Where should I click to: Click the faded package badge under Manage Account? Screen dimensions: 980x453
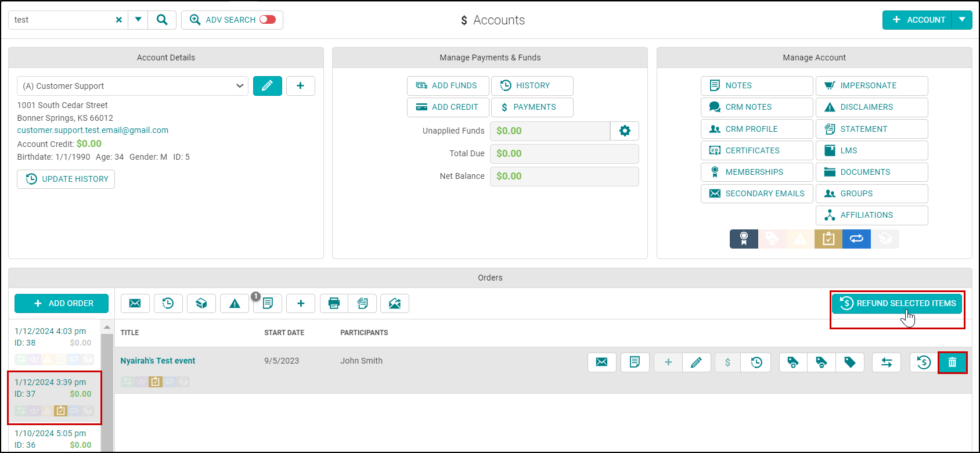885,239
